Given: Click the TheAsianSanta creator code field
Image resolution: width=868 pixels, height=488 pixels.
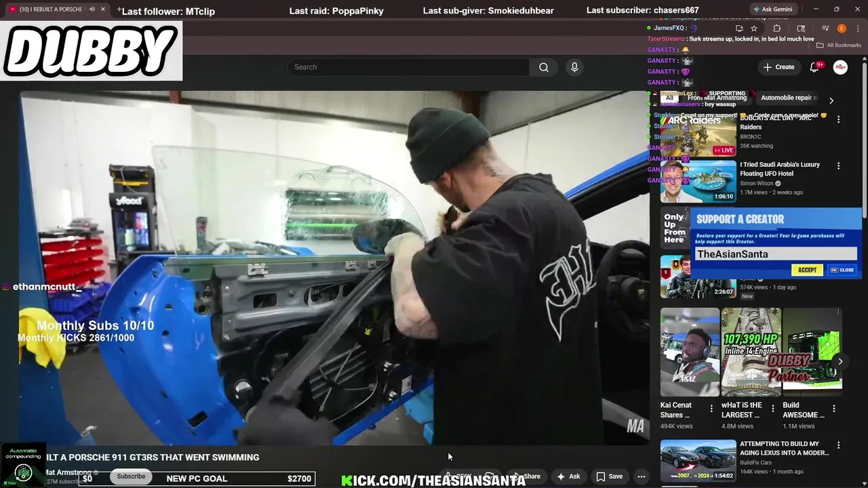Looking at the screenshot, I should tap(776, 254).
